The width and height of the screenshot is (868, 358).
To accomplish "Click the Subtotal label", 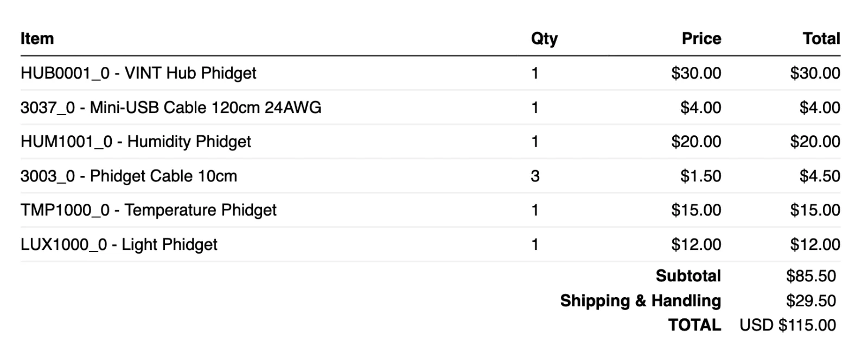I will click(x=688, y=276).
